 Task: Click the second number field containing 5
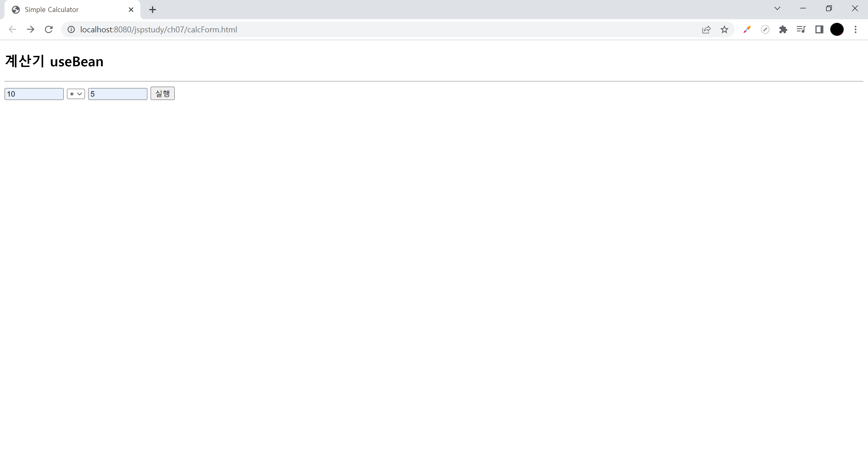(118, 94)
